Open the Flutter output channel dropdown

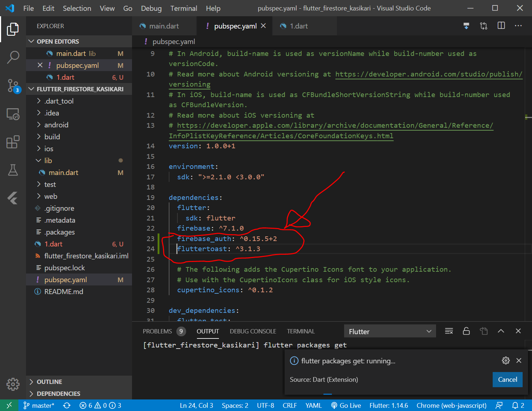(390, 331)
